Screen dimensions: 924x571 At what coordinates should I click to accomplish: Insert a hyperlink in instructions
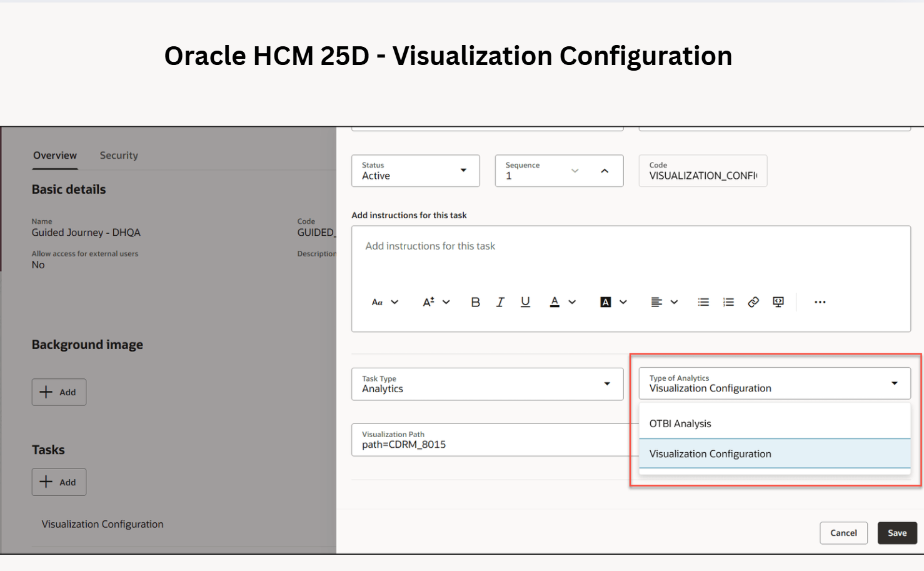pyautogui.click(x=753, y=302)
